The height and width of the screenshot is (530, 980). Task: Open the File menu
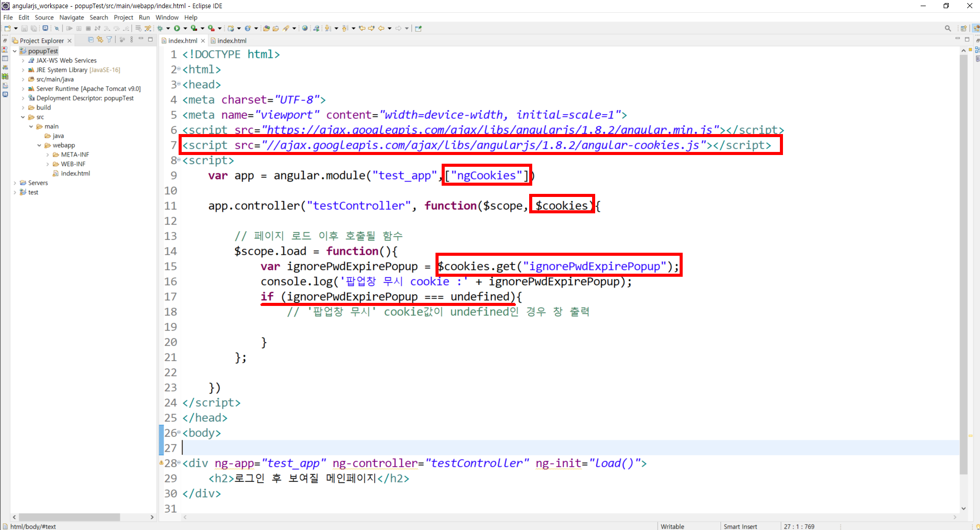8,17
